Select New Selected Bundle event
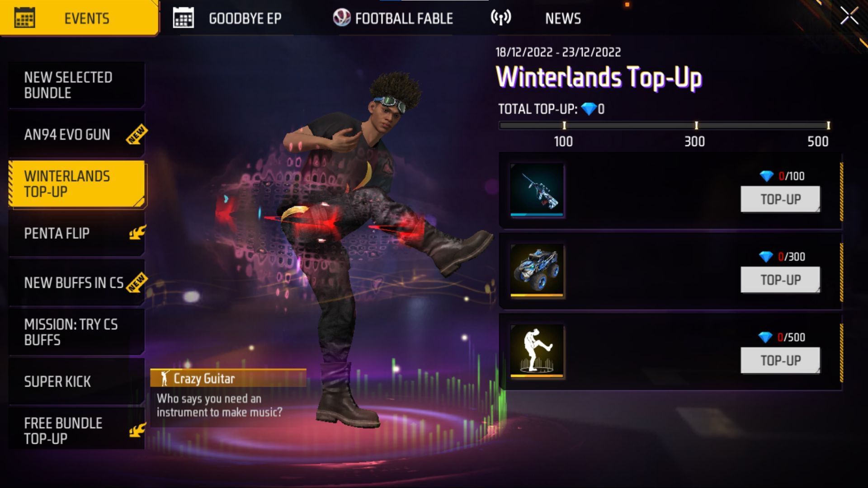The height and width of the screenshot is (488, 868). 77,85
